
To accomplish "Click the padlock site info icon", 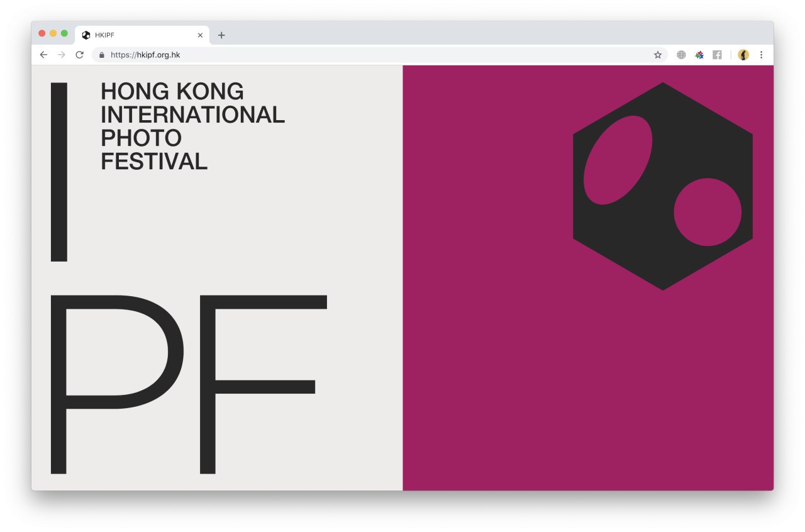I will coord(102,55).
